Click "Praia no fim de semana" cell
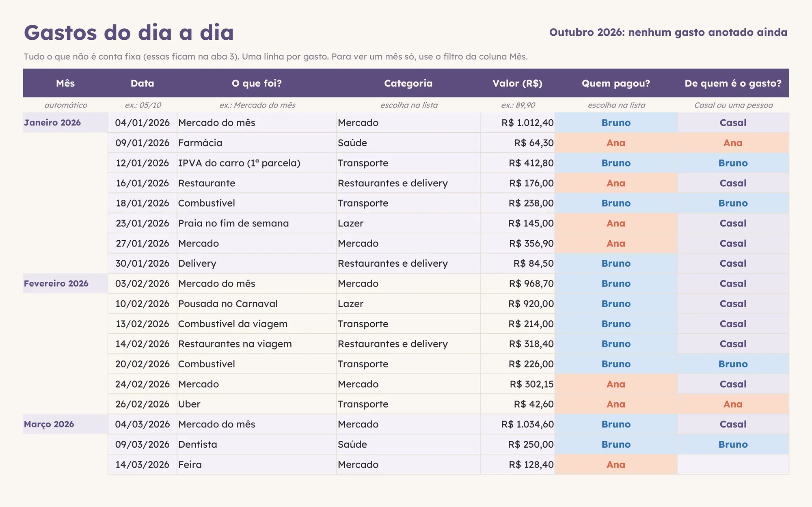812x507 pixels. 257,223
